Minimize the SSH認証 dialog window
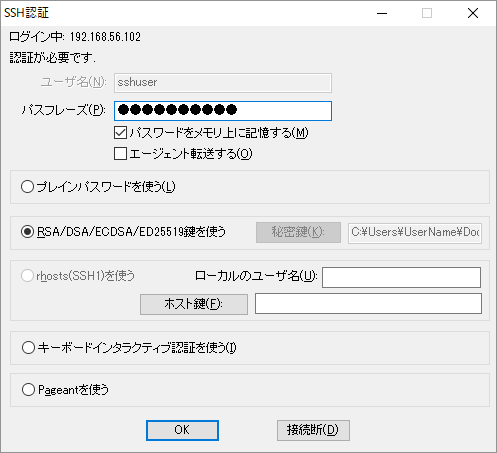497x453 pixels. pyautogui.click(x=382, y=13)
